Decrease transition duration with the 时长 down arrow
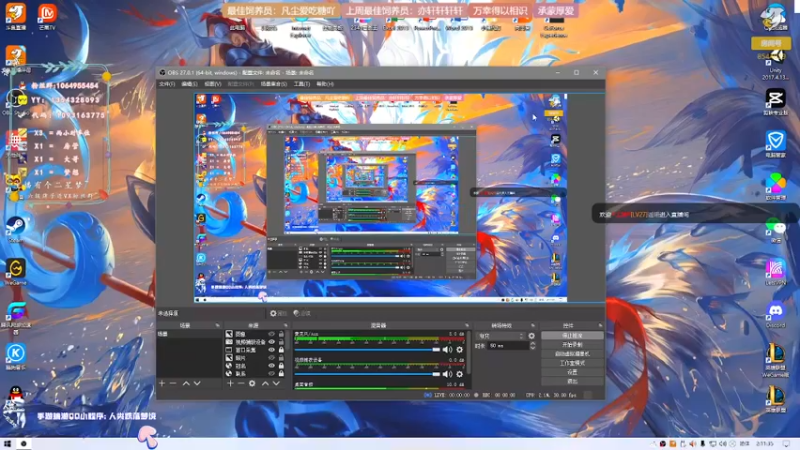800x450 pixels. click(x=533, y=348)
